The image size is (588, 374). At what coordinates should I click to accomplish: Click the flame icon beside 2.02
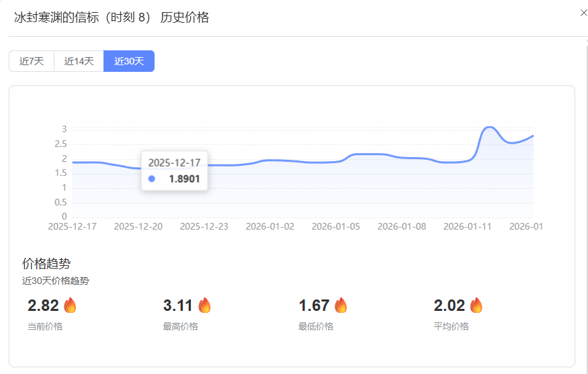point(476,305)
